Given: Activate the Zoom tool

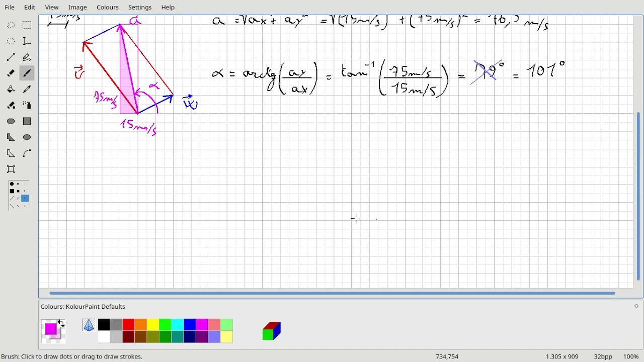Looking at the screenshot, I should tap(11, 169).
